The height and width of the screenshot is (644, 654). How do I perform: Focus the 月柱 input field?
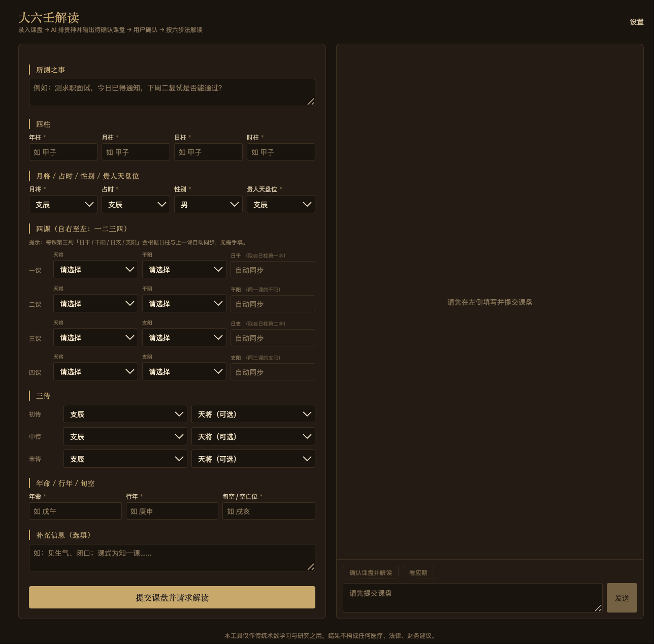coord(136,152)
